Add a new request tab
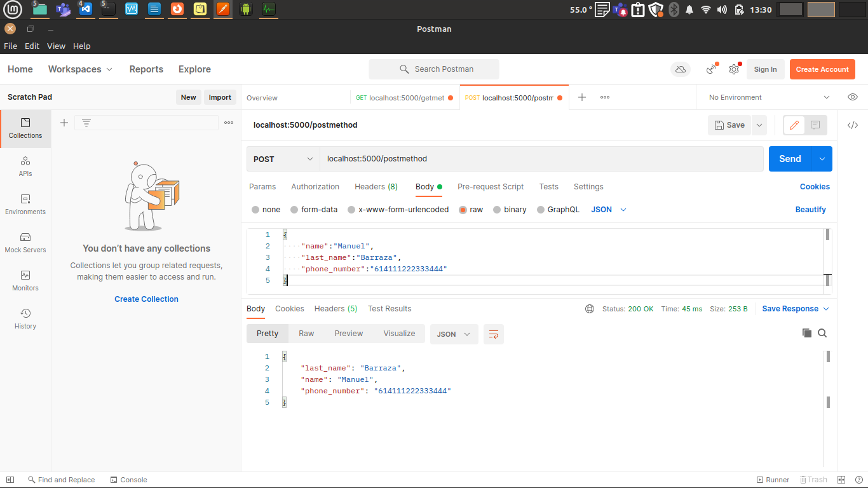The image size is (868, 488). coord(582,97)
